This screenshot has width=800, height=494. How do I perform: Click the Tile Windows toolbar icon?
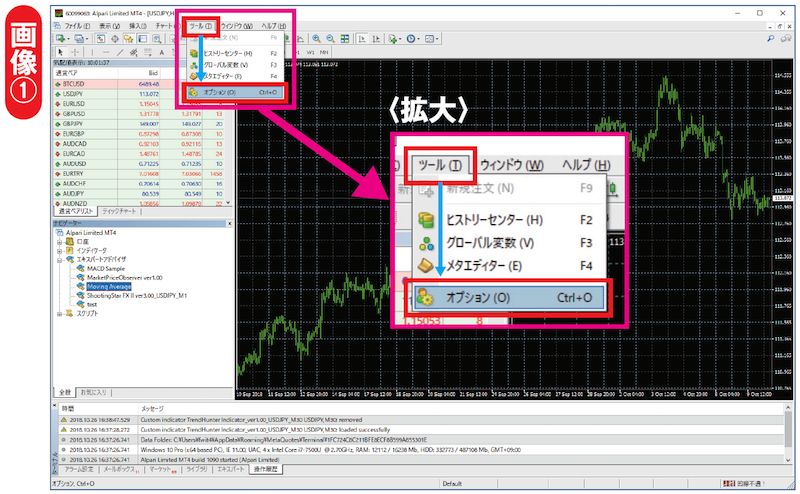coord(345,39)
